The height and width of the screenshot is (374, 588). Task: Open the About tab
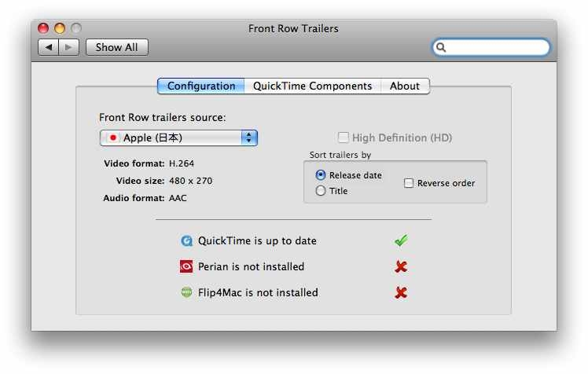pyautogui.click(x=405, y=86)
